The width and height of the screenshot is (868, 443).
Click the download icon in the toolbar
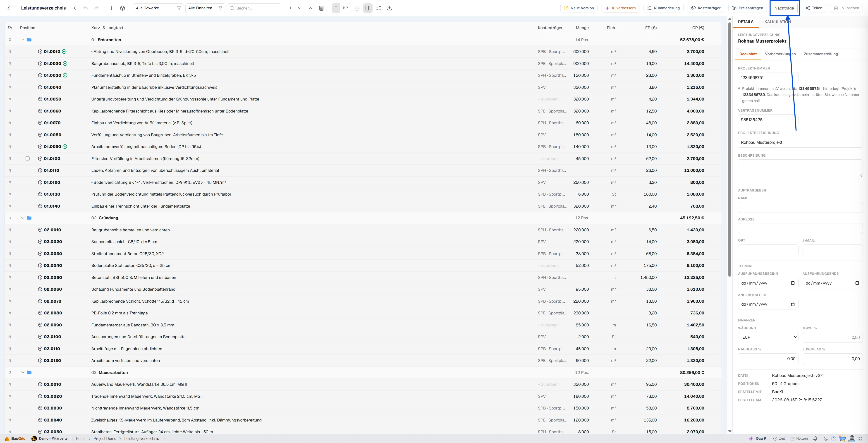(x=390, y=8)
